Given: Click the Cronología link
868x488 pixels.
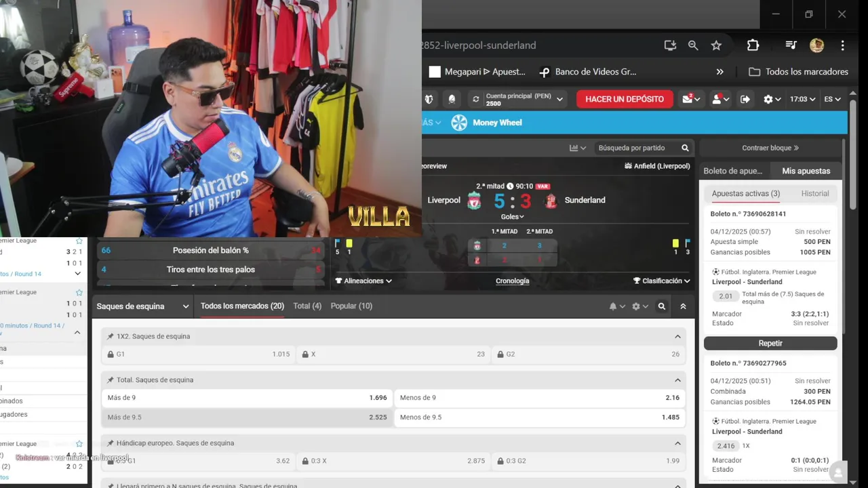Looking at the screenshot, I should tap(513, 281).
